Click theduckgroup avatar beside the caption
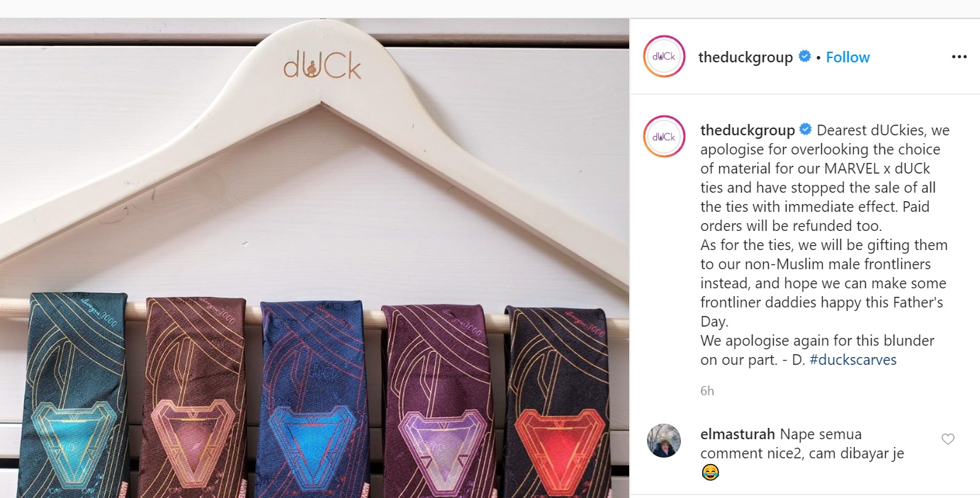The image size is (980, 498). click(664, 136)
